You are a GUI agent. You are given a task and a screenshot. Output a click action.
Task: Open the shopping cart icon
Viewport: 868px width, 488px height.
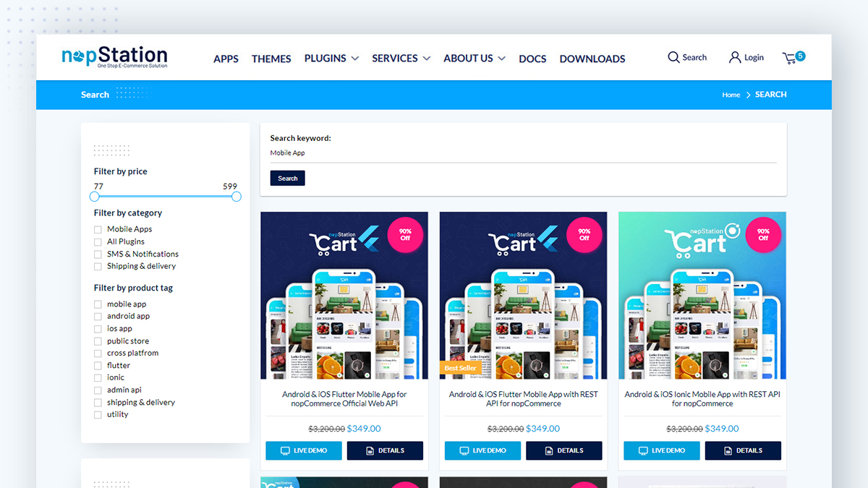[x=789, y=59]
